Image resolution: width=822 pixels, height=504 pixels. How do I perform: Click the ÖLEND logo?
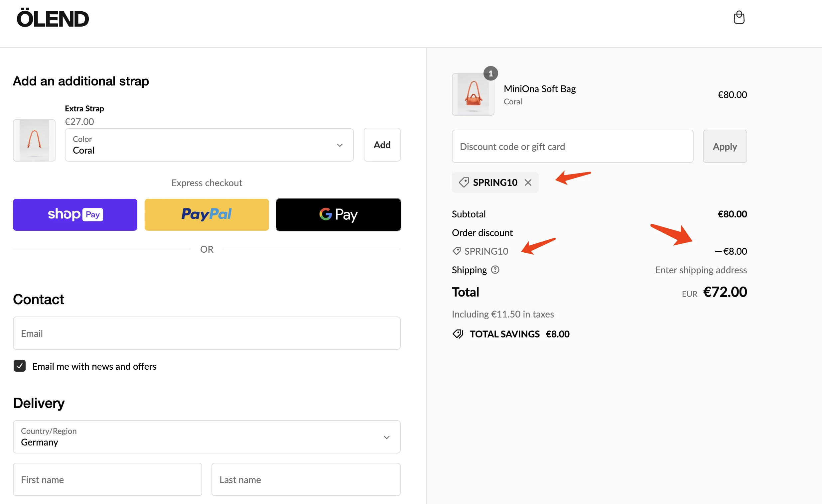coord(53,18)
